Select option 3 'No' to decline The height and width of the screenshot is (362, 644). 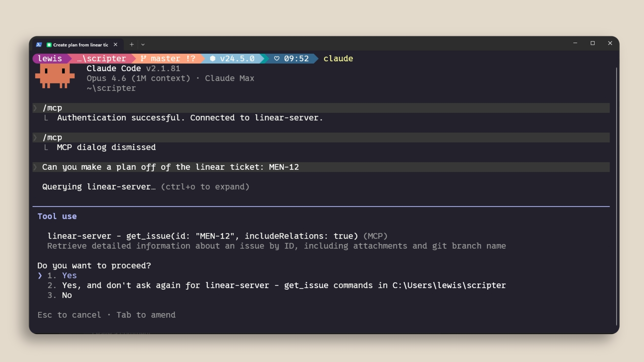[x=67, y=295]
